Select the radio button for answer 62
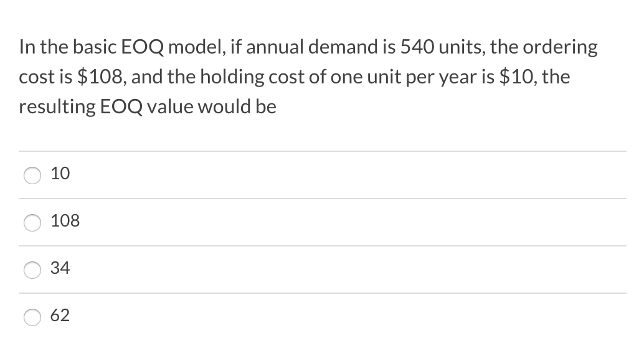Screen dimensions: 644x361 32,317
